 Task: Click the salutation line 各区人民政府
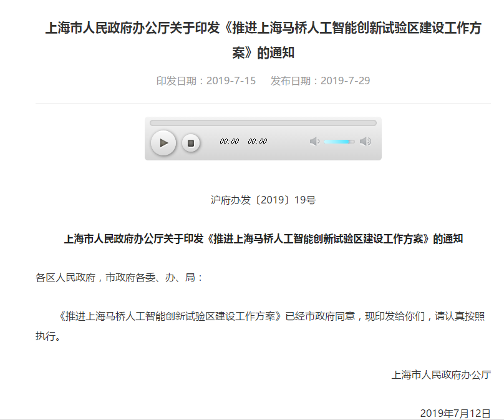(119, 277)
